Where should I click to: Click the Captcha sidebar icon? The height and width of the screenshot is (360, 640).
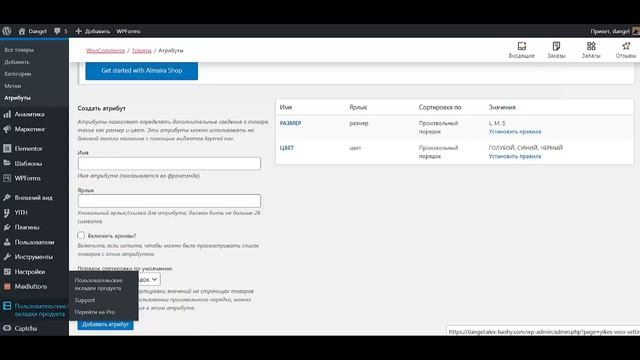point(7,328)
